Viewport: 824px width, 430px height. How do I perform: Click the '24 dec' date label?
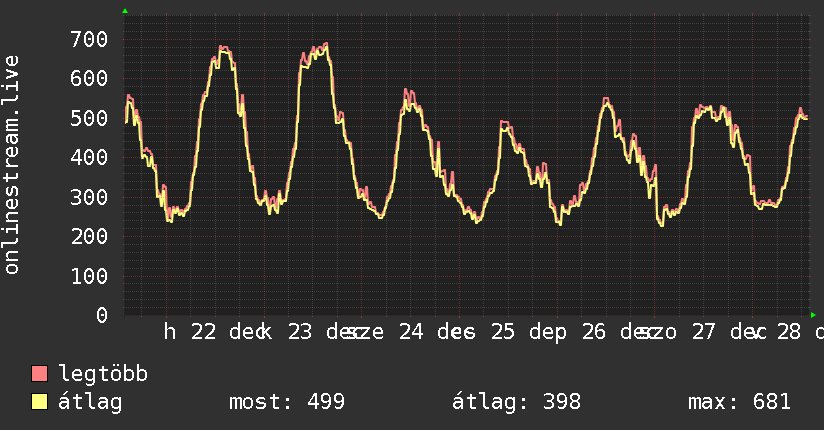point(437,332)
